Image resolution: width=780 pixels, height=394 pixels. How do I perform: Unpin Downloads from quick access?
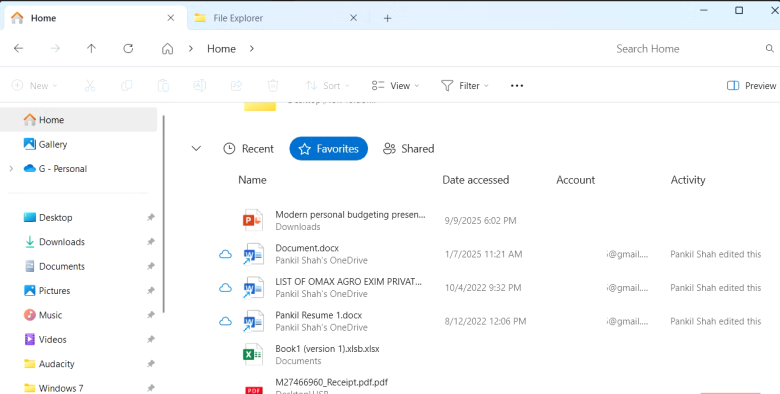pyautogui.click(x=151, y=242)
